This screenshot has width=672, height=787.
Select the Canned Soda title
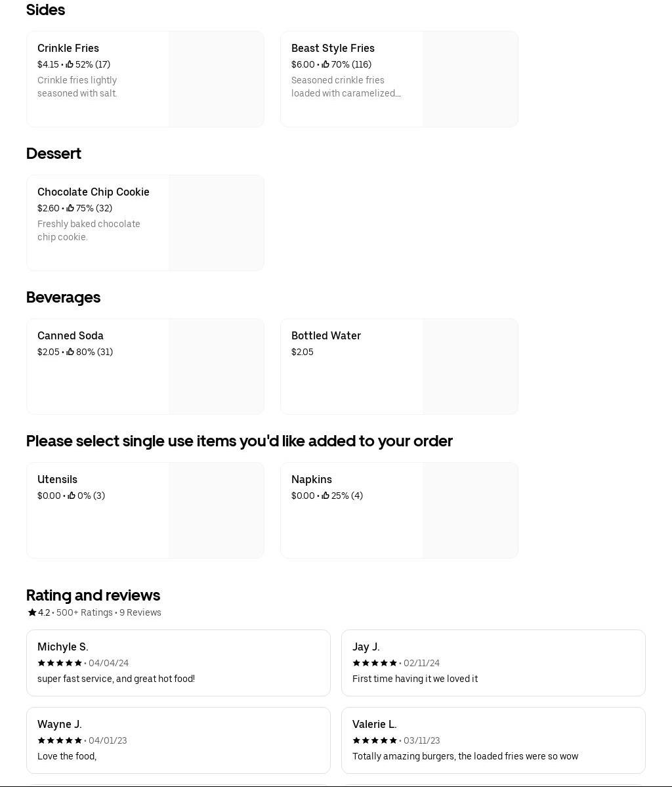coord(70,335)
